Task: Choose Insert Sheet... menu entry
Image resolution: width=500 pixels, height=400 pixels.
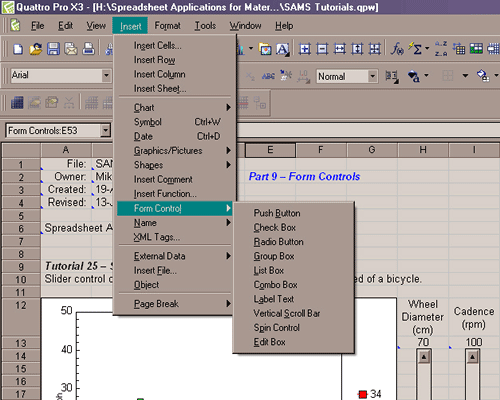Action: [x=174, y=88]
